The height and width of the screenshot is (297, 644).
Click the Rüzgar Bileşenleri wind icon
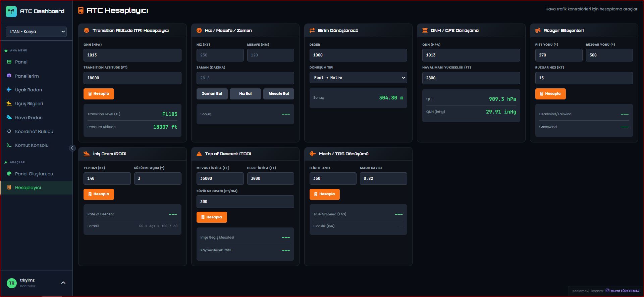pos(538,31)
